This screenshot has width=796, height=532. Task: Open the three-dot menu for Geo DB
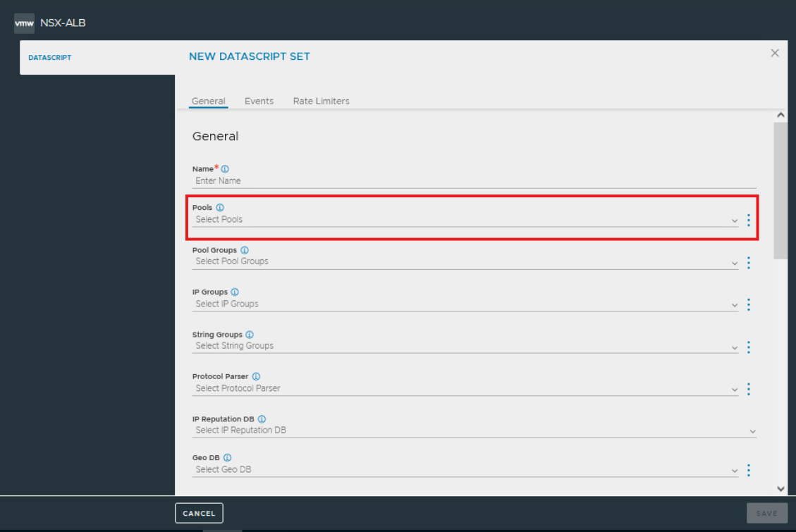(748, 471)
